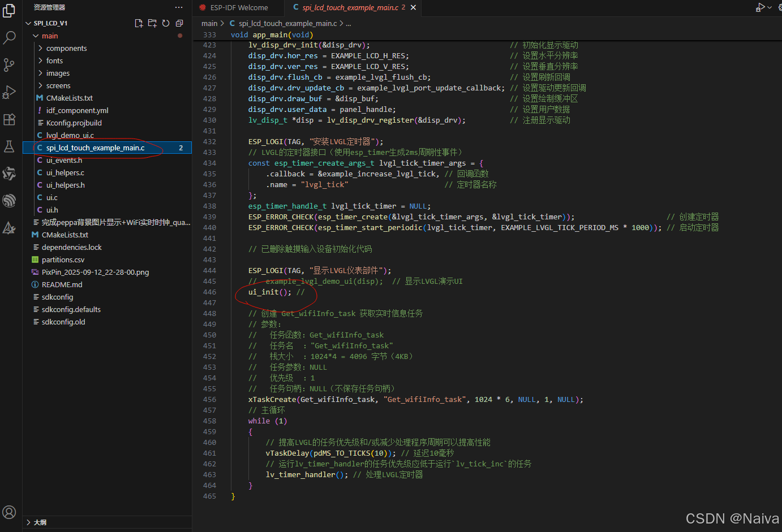Open the Extensions view icon

point(9,119)
